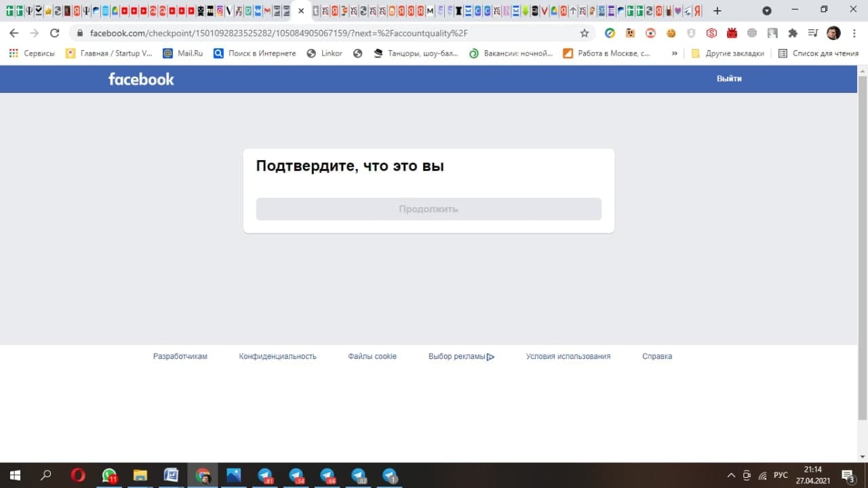Open Microsoft Word from the taskbar
868x488 pixels.
coord(172,475)
